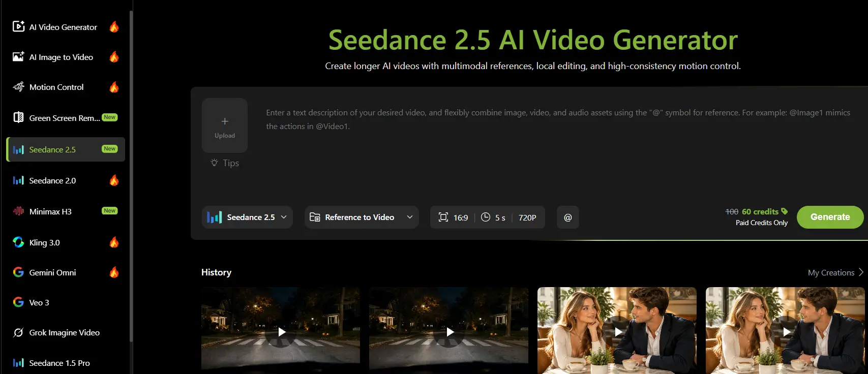Viewport: 868px width, 374px height.
Task: Click the AI Image to Video picture icon
Action: (x=18, y=56)
